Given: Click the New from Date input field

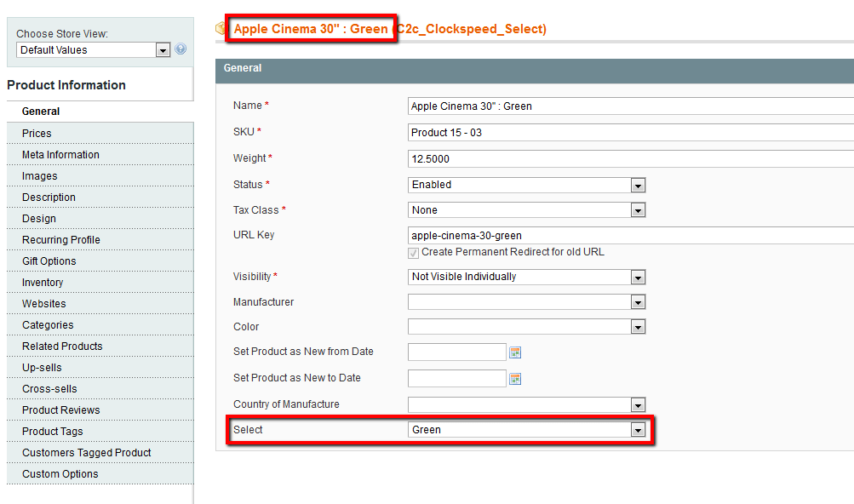Looking at the screenshot, I should (x=457, y=352).
